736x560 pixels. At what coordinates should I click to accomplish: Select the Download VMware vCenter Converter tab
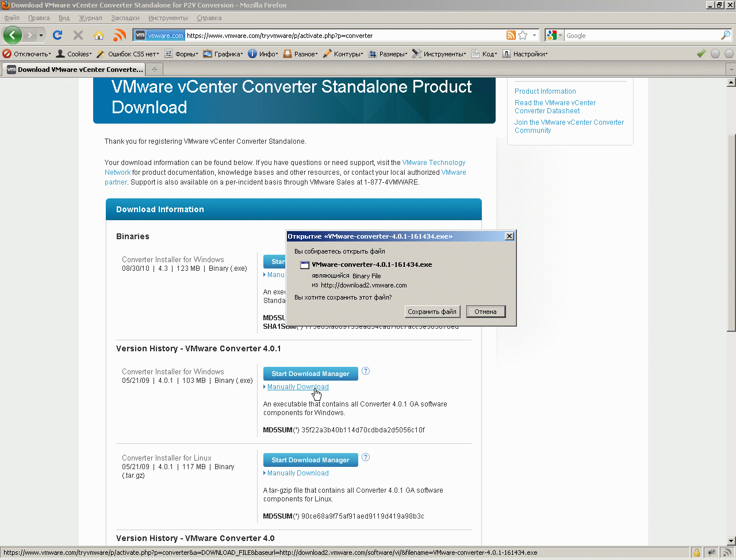tap(74, 70)
